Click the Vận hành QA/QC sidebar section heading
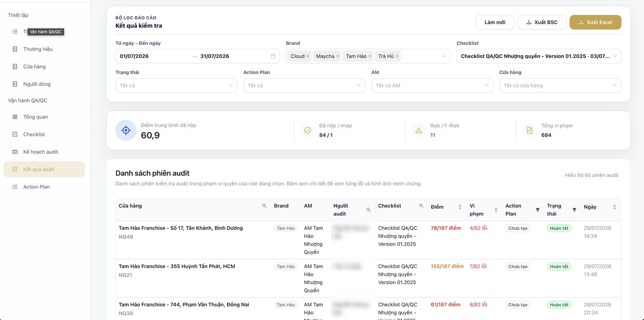The width and height of the screenshot is (644, 320). (27, 101)
